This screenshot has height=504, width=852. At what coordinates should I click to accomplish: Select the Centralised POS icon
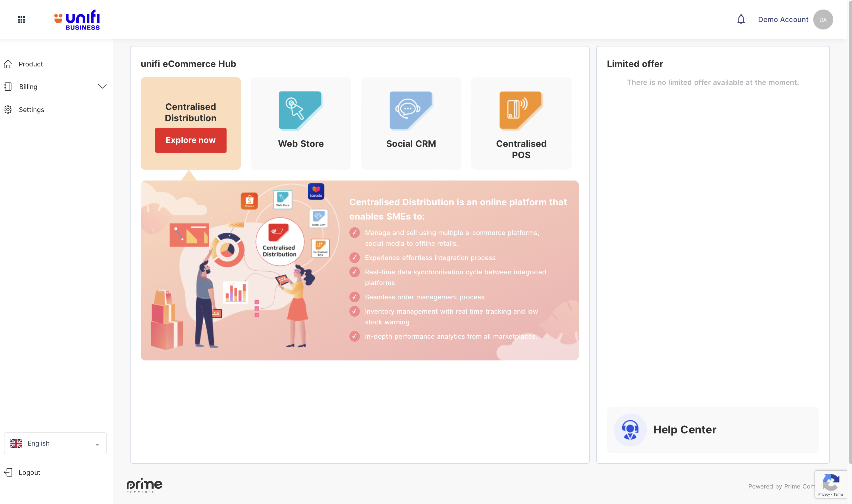pyautogui.click(x=521, y=111)
